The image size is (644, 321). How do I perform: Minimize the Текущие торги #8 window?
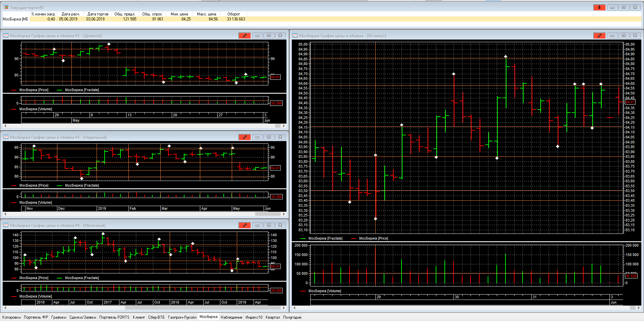pyautogui.click(x=612, y=7)
